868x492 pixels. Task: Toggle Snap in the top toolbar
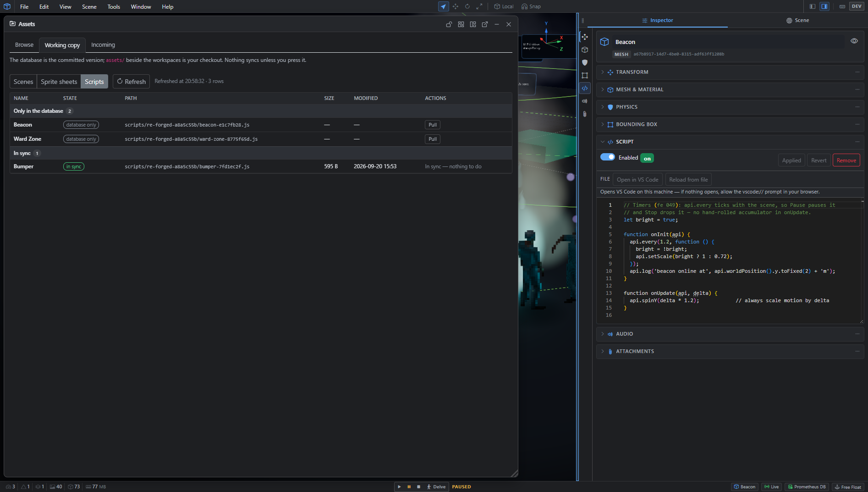(531, 6)
